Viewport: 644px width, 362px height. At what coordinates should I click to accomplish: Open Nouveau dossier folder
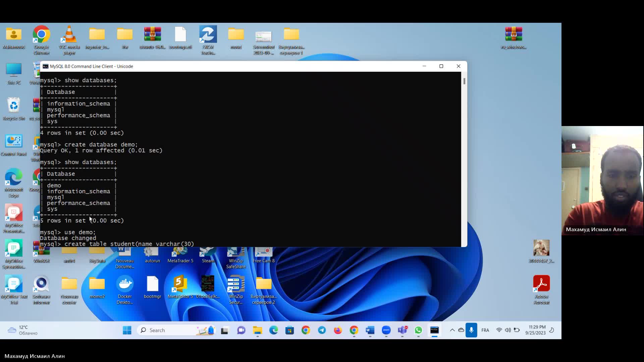[x=69, y=290]
